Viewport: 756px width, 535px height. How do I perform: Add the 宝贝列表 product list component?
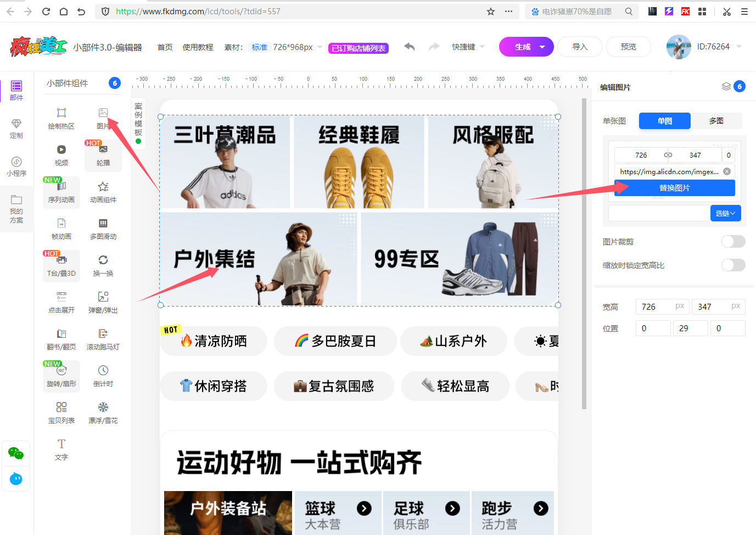61,413
